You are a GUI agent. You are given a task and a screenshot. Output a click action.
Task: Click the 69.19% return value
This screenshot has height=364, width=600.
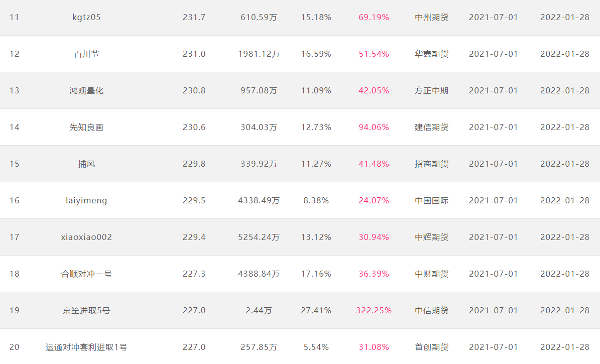(x=374, y=17)
